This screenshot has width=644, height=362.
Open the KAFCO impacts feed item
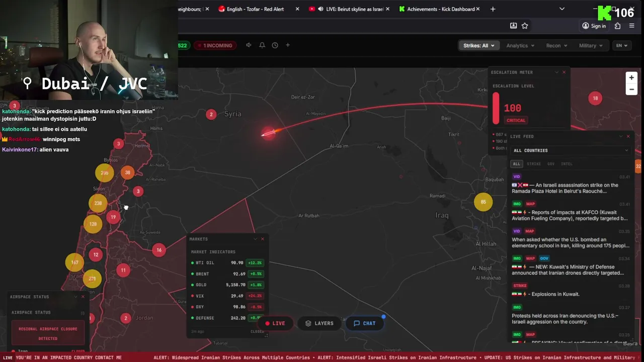[571, 211]
